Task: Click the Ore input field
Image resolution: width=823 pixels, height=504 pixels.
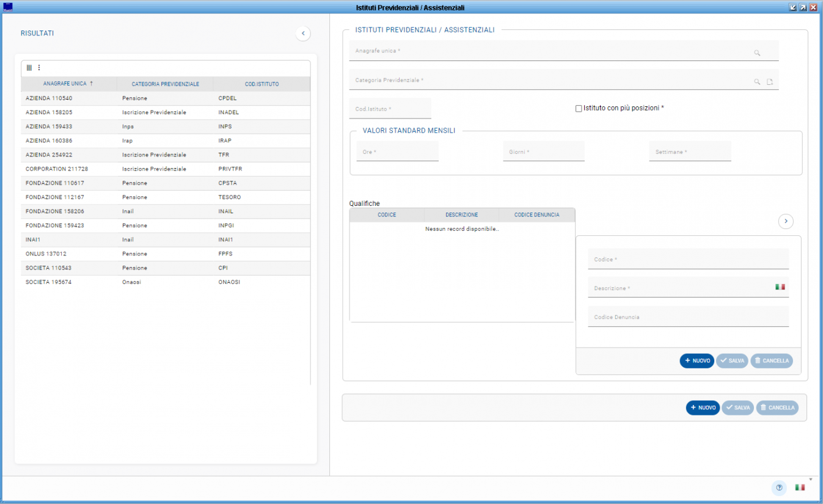Action: coord(397,152)
